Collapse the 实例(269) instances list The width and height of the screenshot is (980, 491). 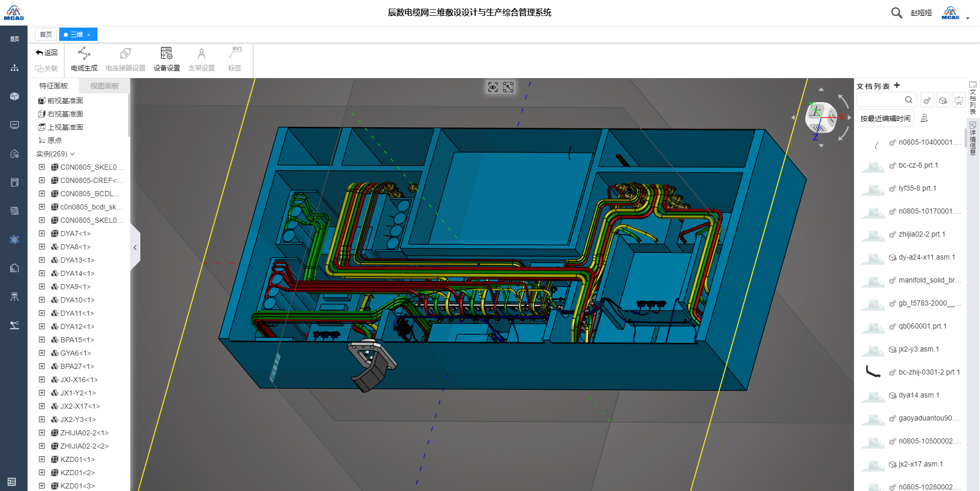pyautogui.click(x=72, y=154)
